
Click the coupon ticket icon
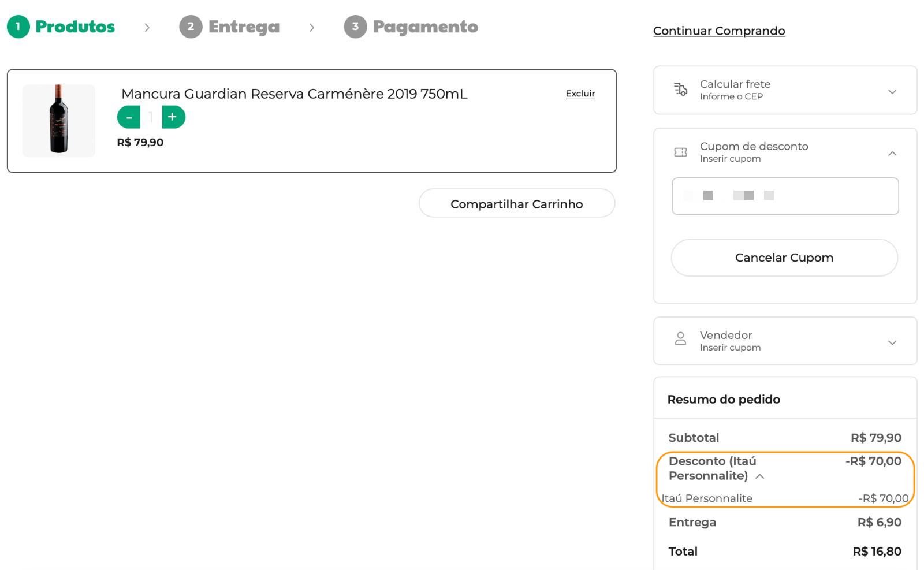point(681,152)
